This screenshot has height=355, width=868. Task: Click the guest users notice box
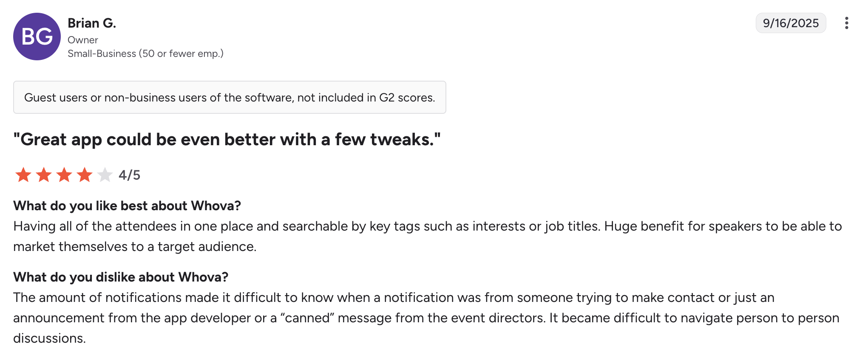230,97
